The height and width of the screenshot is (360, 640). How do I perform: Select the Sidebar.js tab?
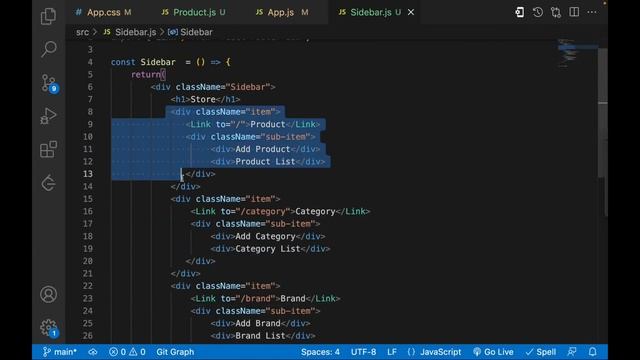coord(370,12)
